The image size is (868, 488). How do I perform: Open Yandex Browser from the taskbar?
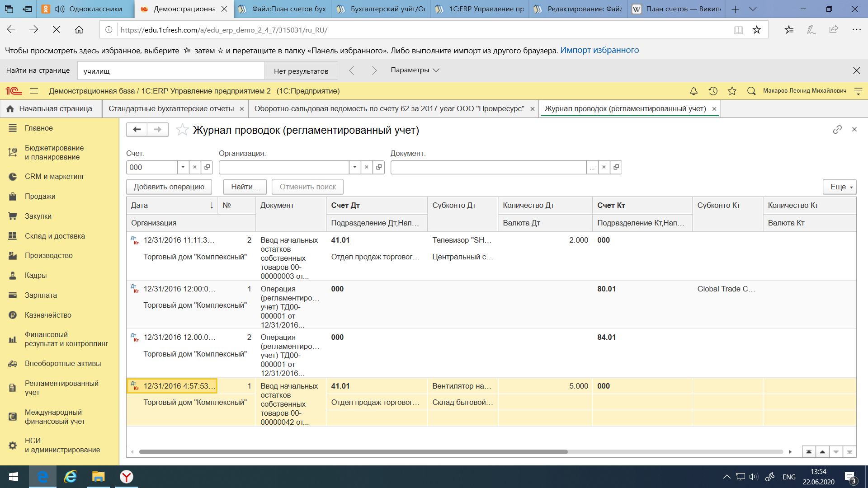pyautogui.click(x=126, y=477)
